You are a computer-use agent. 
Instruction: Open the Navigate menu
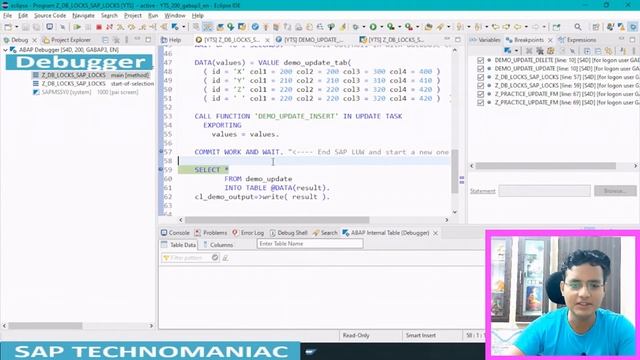coord(83,16)
